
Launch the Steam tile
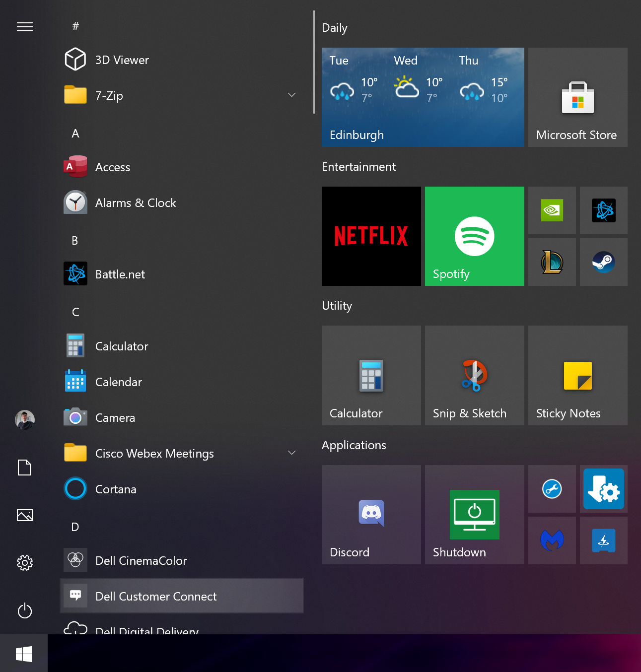[x=604, y=262]
